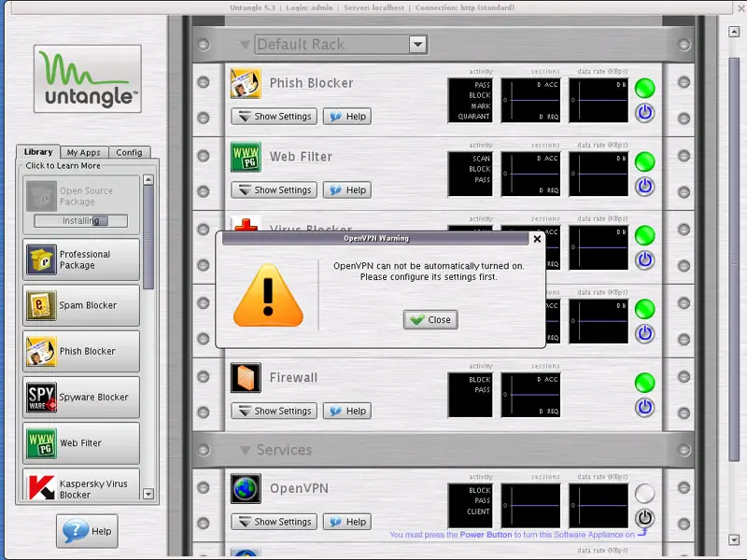The height and width of the screenshot is (560, 747).
Task: Choose Spam Blocker from the library list
Action: [81, 305]
